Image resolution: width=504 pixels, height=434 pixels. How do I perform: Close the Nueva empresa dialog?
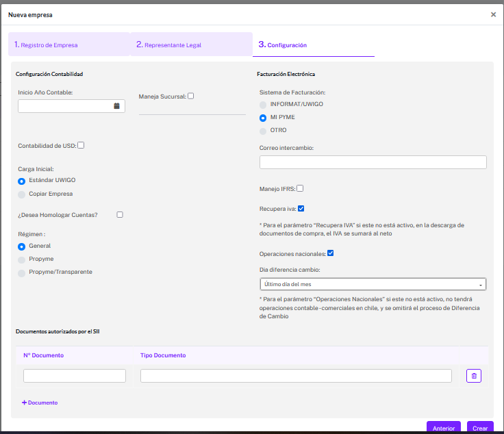click(493, 14)
